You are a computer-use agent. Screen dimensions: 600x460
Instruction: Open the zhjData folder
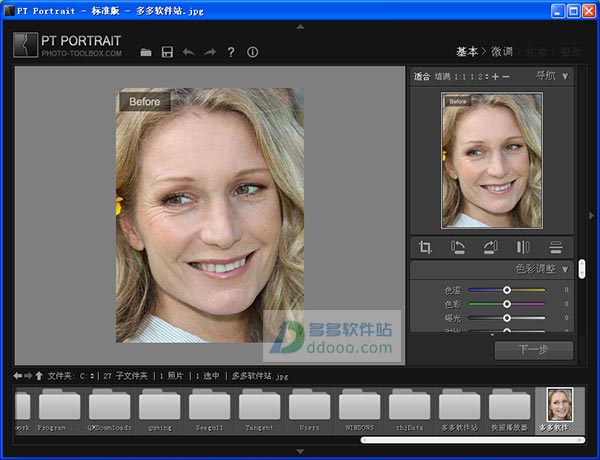tap(409, 409)
